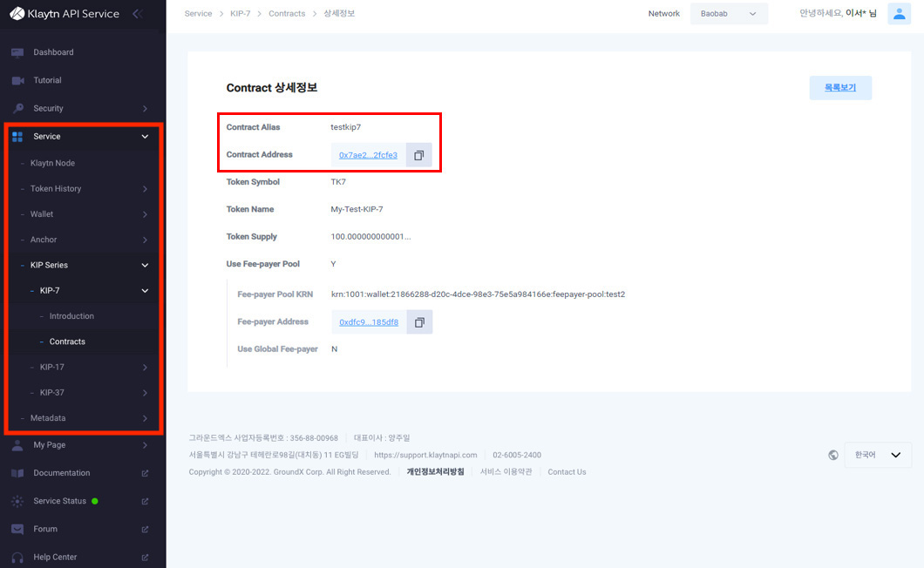The image size is (924, 568).
Task: Collapse the KIP-7 chevron
Action: coord(145,290)
